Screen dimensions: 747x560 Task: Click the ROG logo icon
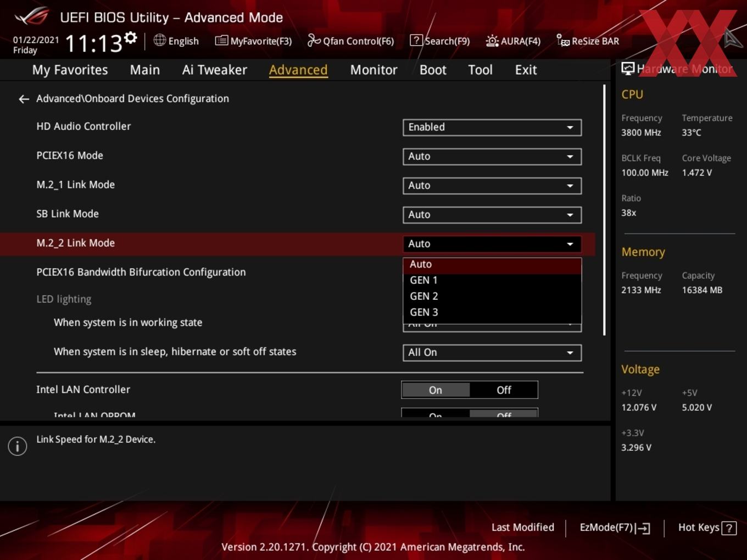click(x=32, y=16)
